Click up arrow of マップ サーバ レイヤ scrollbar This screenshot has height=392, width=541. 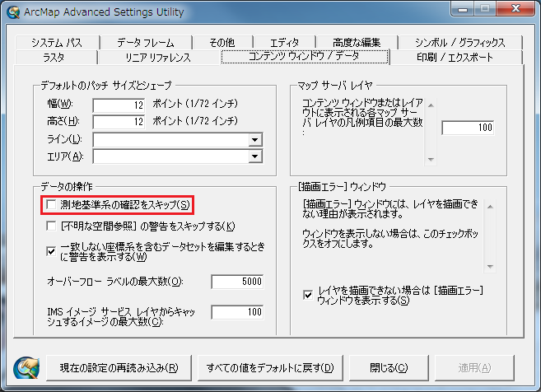pos(431,105)
